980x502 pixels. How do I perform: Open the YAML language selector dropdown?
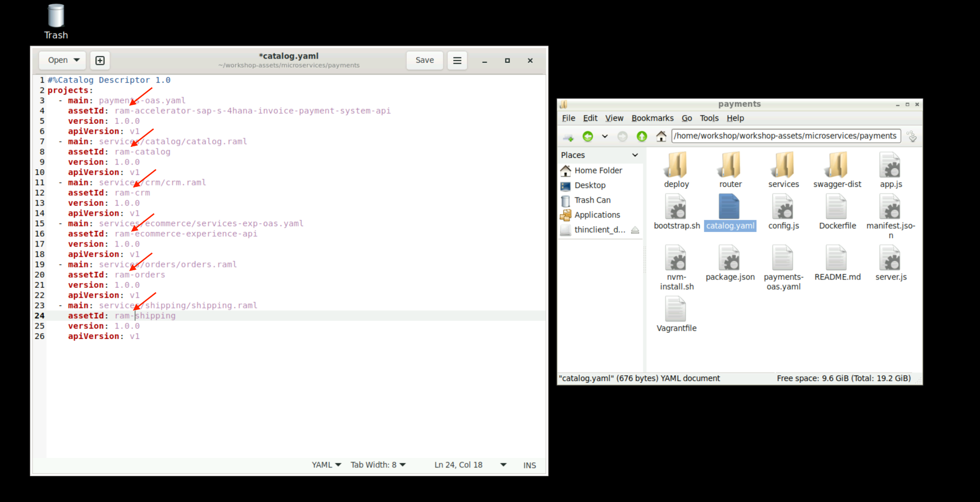pos(326,465)
